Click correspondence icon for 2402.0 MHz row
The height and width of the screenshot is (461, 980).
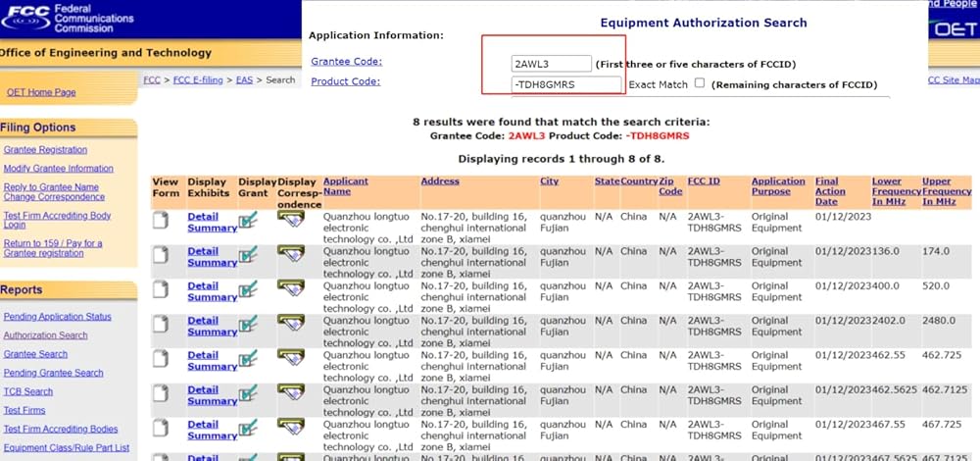(291, 323)
